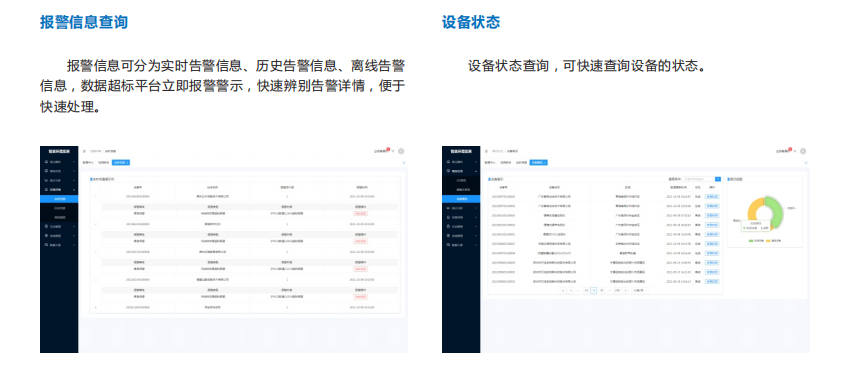The image size is (850, 384).
Task: Click the blue chevron under the avatar in device status screenshot
Action: (806, 163)
